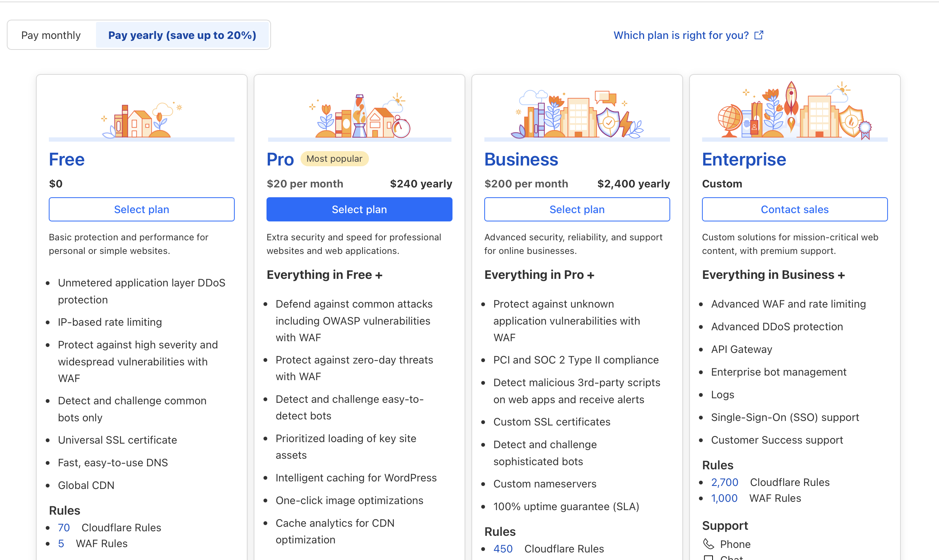This screenshot has width=939, height=560.
Task: Select the Free plan button
Action: coord(142,209)
